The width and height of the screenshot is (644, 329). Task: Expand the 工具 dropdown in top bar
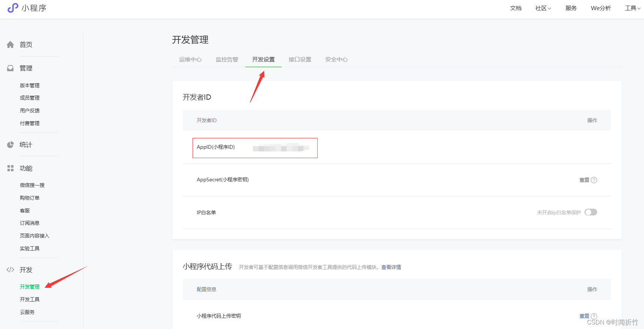click(x=633, y=8)
